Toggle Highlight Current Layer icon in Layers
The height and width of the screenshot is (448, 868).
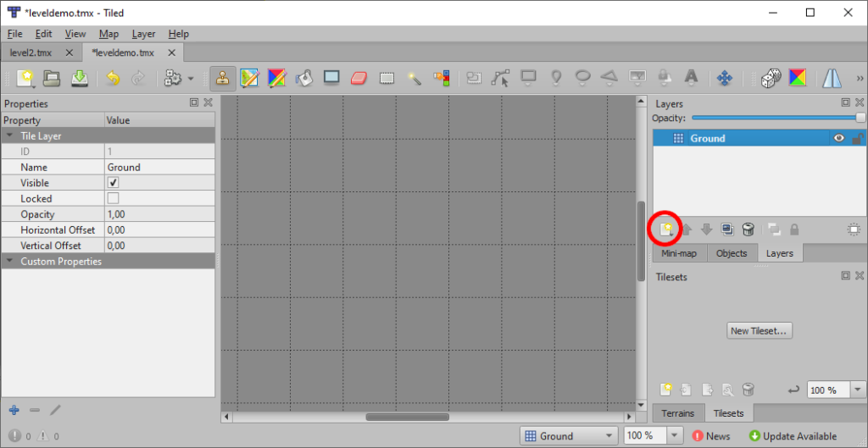[854, 230]
